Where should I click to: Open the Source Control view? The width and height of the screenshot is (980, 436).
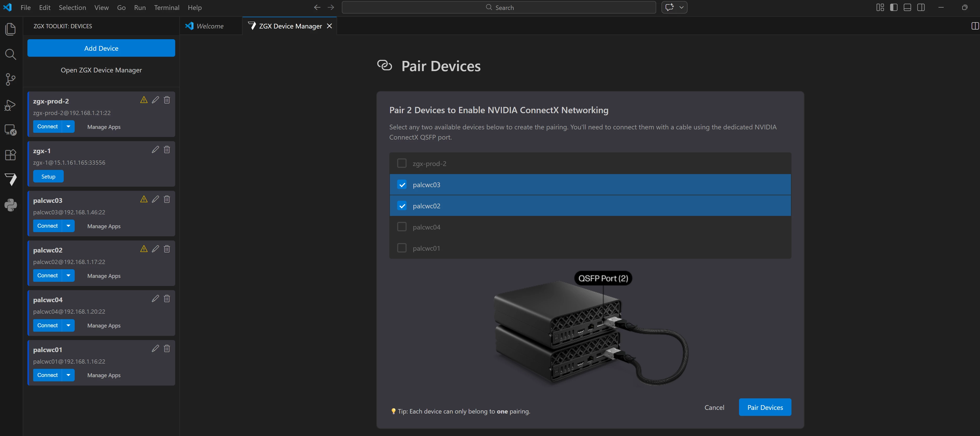[11, 79]
